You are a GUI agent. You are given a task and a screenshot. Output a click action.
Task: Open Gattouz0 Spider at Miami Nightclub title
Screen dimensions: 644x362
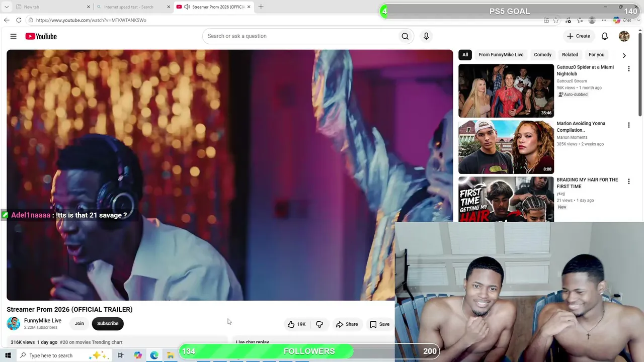pos(585,70)
